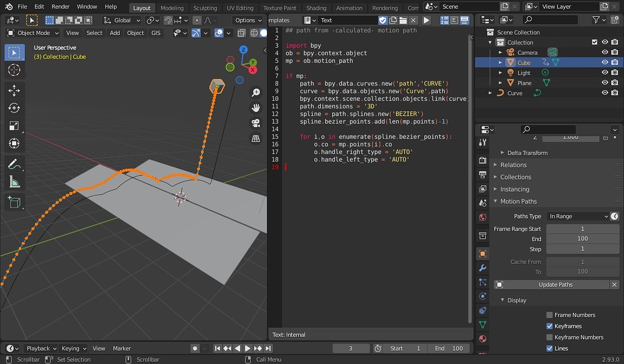Open Render properties tab icon
Viewport: 624px width, 364px height.
tap(483, 160)
